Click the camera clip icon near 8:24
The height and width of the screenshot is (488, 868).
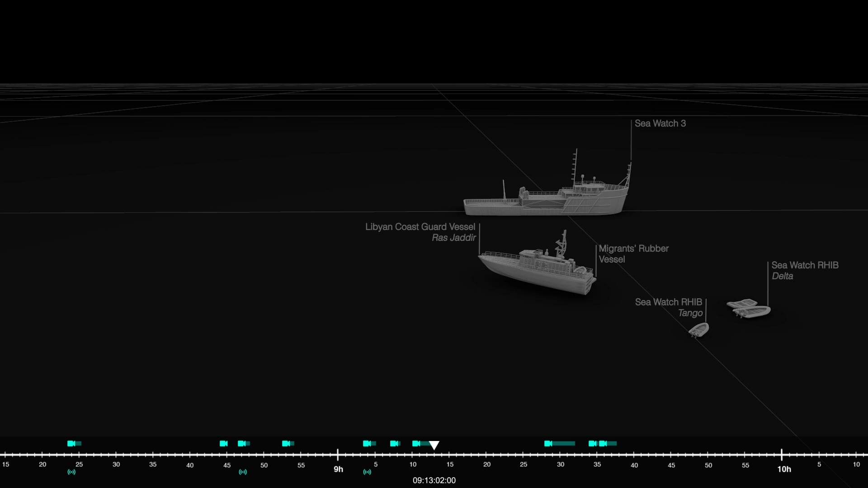tap(71, 443)
